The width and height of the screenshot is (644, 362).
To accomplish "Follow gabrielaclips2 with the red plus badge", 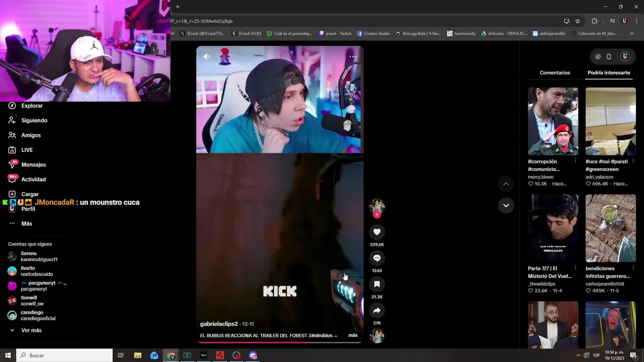I will pos(377,215).
